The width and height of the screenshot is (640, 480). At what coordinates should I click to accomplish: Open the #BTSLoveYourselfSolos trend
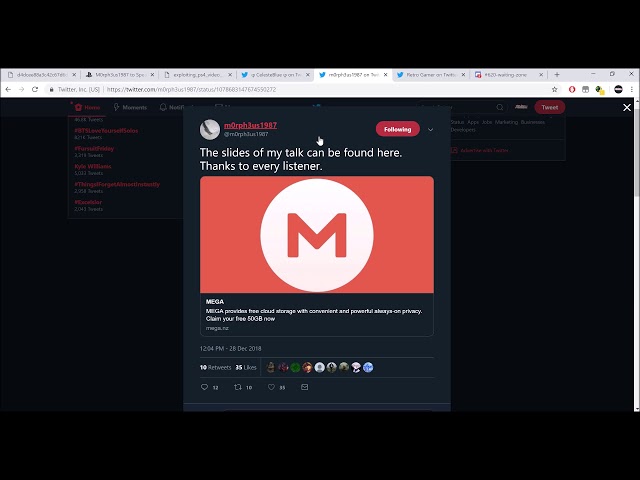[106, 131]
